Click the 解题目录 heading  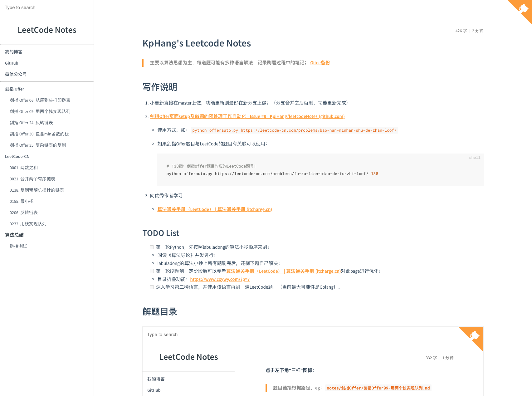[x=160, y=312]
